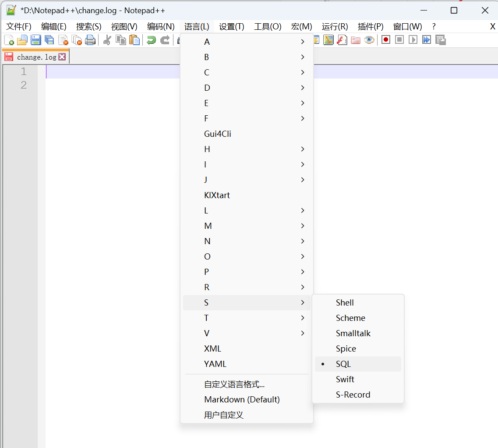Close the change.log tab
This screenshot has width=498, height=448.
click(63, 56)
